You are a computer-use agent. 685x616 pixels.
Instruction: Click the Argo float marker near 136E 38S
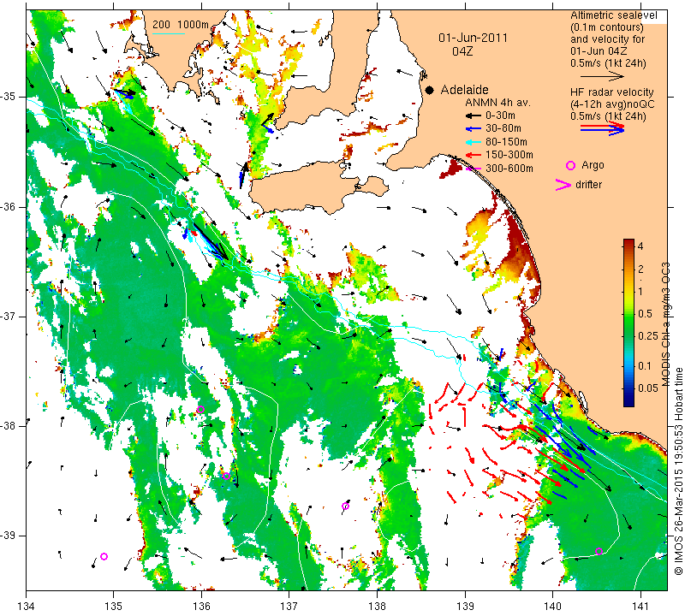pyautogui.click(x=200, y=410)
